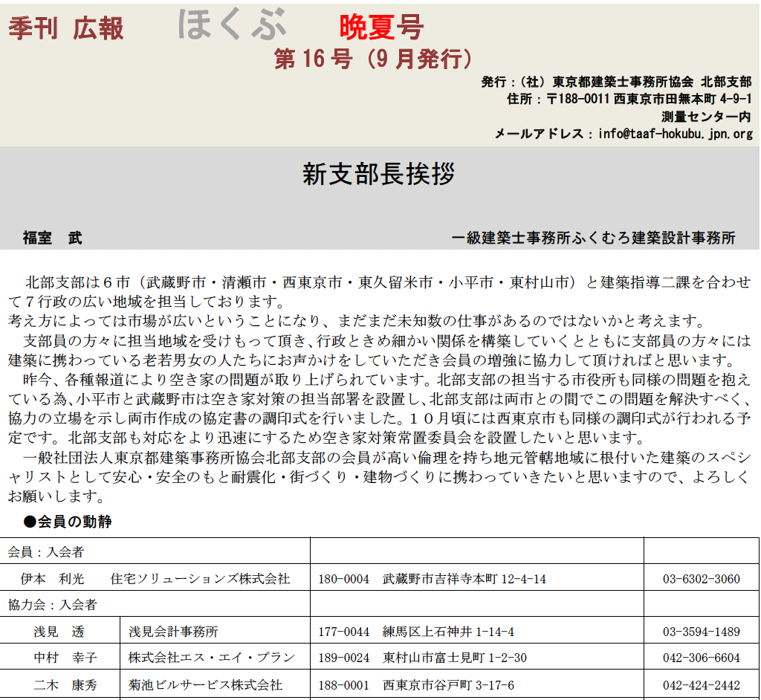The image size is (761, 700).
Task: Click the 協力会:入会者 table row header
Action: point(52,605)
